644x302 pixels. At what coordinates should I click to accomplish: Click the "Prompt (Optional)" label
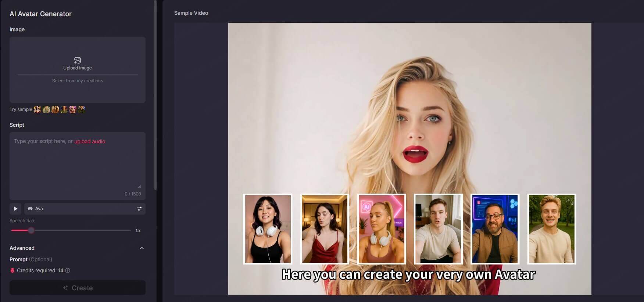[x=31, y=259]
